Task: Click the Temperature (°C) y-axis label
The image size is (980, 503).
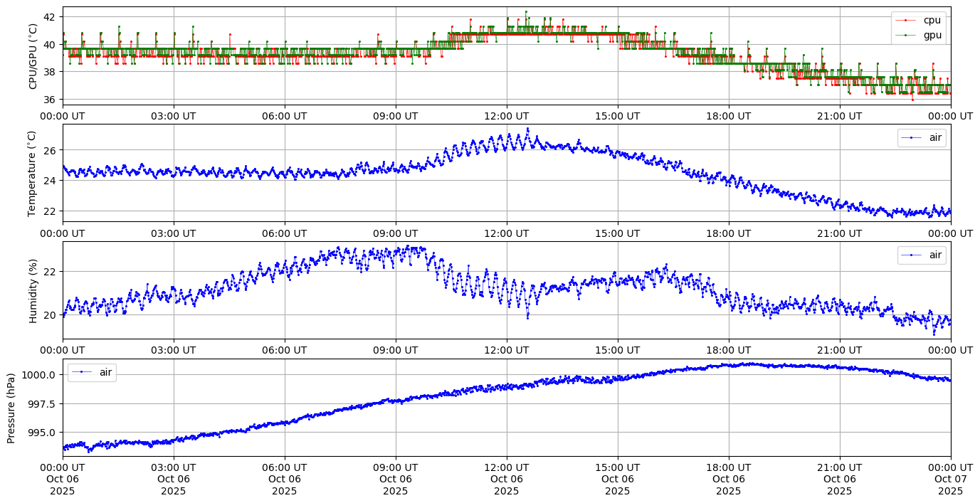Action: point(33,173)
